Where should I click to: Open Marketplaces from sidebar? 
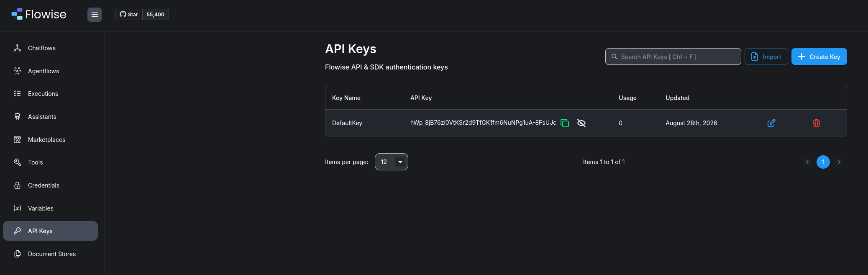click(50, 140)
